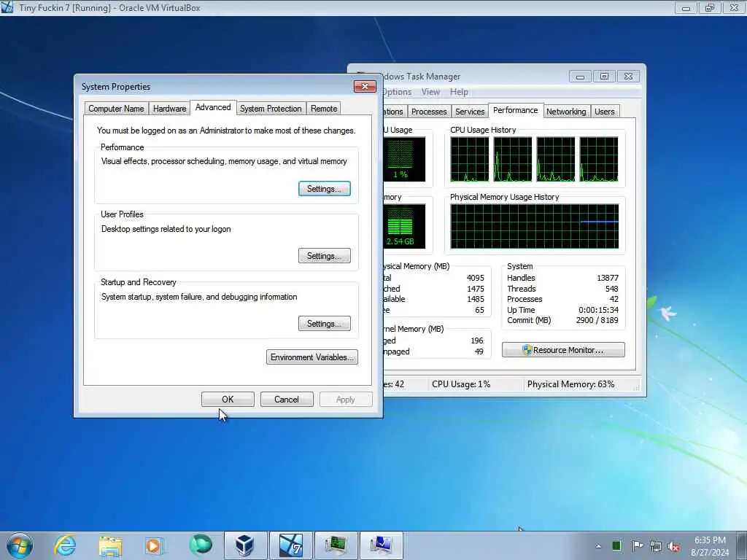
Task: Open the muted volume tray icon
Action: (673, 547)
